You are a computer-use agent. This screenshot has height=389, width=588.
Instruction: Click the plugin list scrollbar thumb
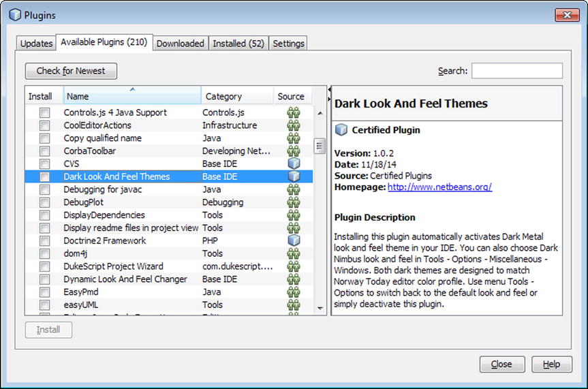click(320, 146)
